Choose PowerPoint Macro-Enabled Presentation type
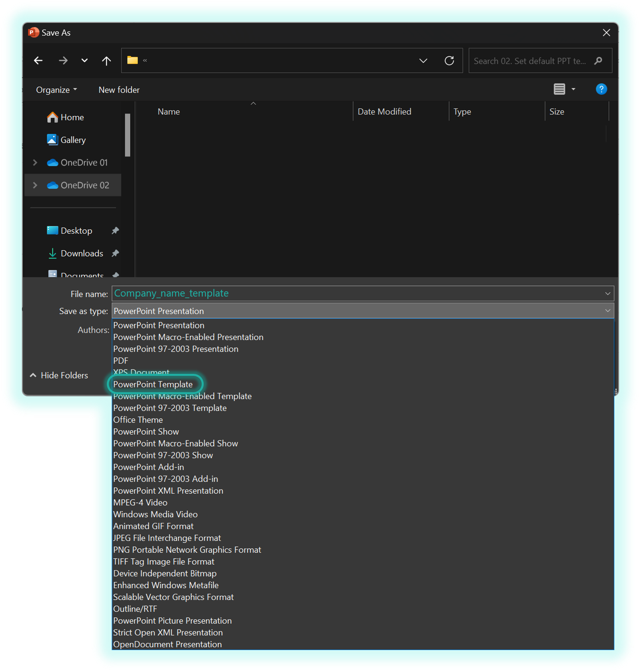 (x=363, y=337)
